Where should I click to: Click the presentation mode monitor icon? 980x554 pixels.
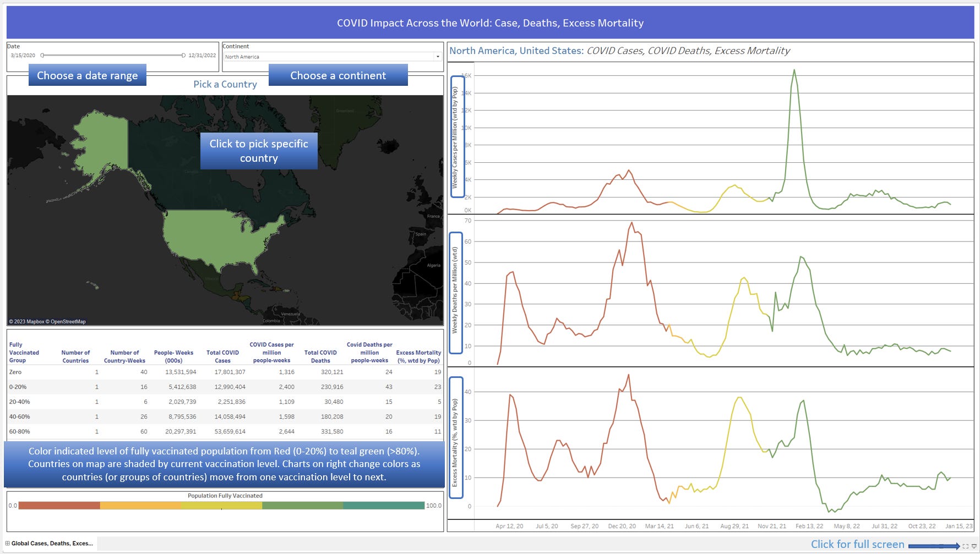(974, 546)
